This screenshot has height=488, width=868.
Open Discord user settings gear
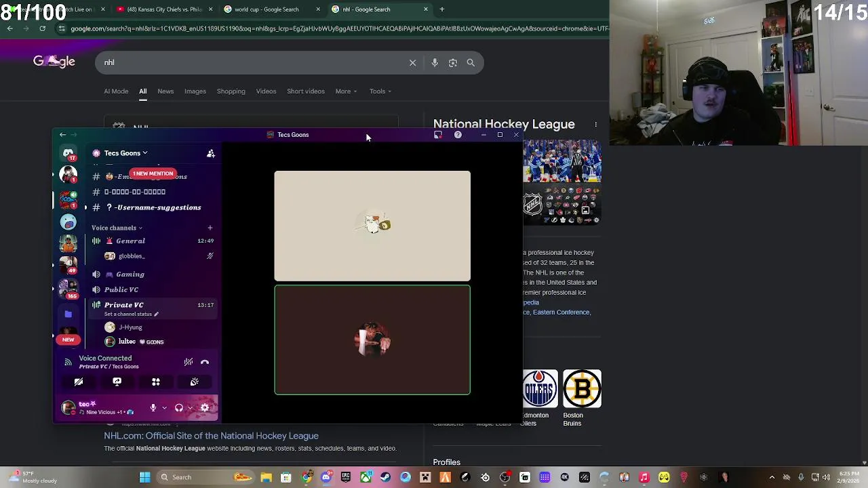pos(205,408)
